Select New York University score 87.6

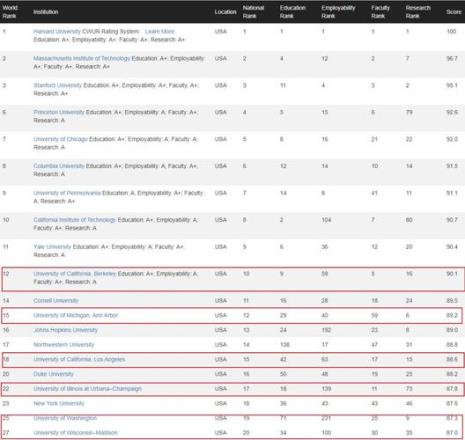pos(452,403)
